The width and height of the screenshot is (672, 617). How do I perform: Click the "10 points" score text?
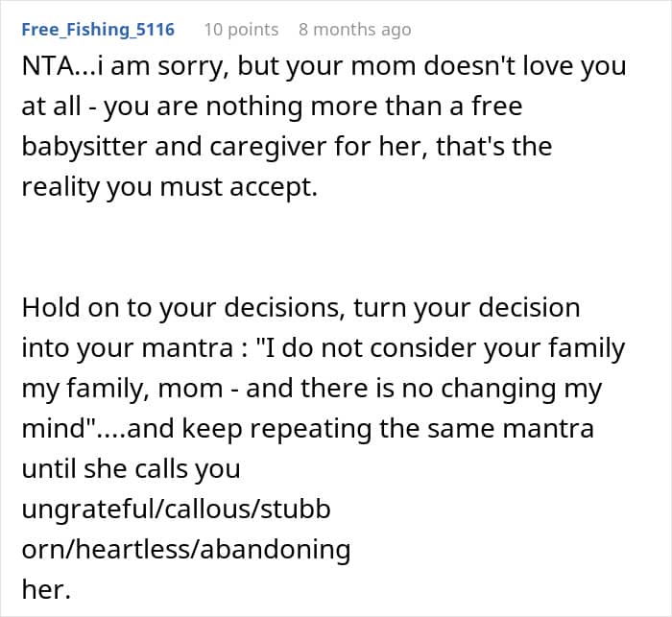[241, 30]
